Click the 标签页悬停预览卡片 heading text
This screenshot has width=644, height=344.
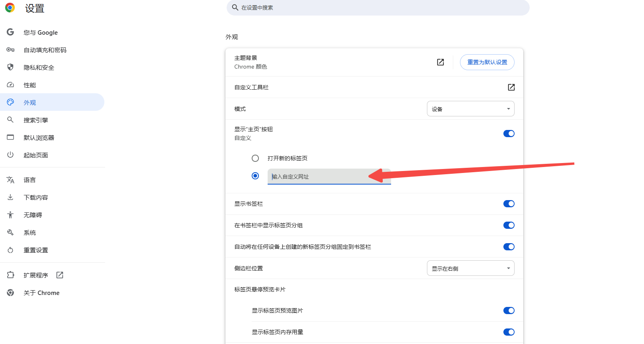click(x=260, y=289)
